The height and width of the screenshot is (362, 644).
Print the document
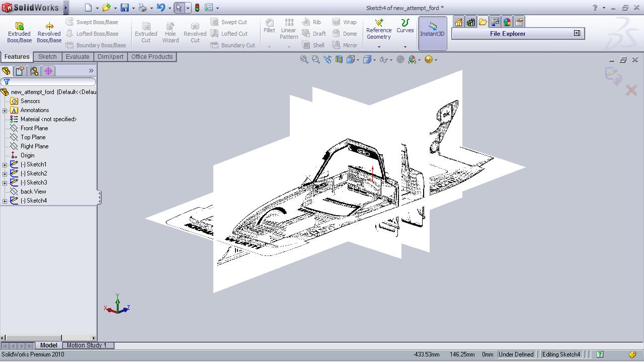pyautogui.click(x=143, y=8)
